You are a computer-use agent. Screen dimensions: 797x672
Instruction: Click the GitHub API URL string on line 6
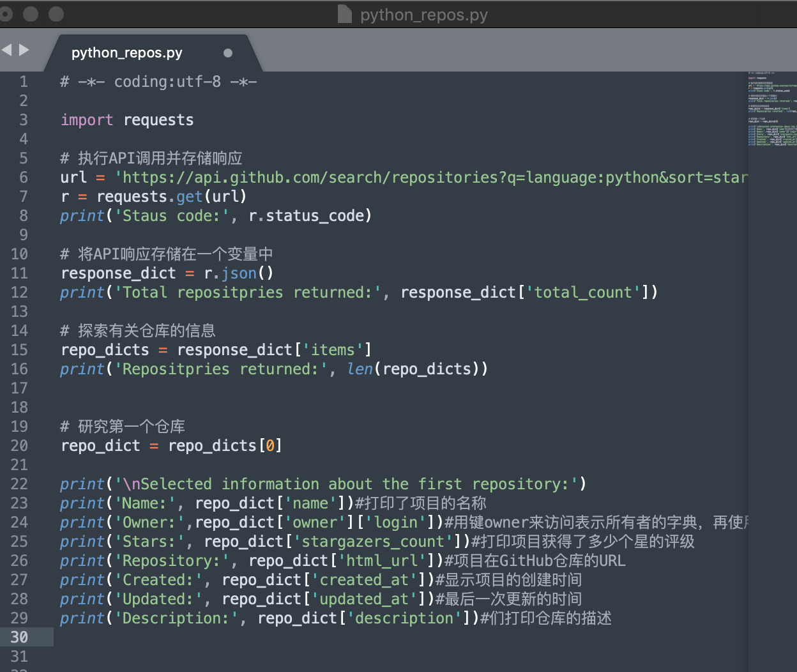pos(431,177)
